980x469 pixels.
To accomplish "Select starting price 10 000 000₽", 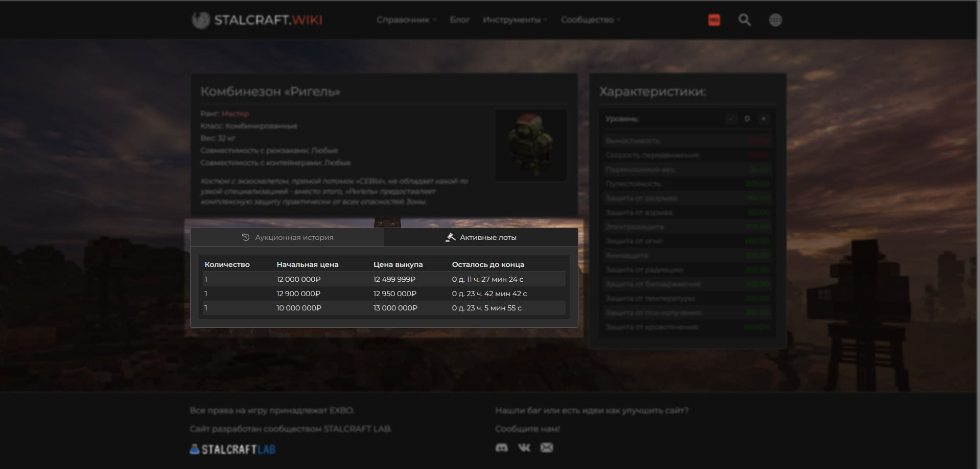I will click(299, 308).
